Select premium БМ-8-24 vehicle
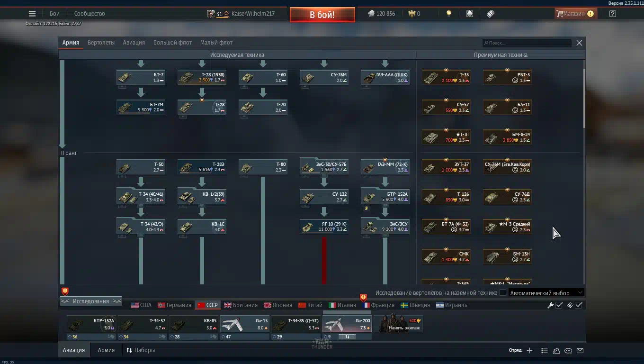Image resolution: width=644 pixels, height=364 pixels. point(507,137)
